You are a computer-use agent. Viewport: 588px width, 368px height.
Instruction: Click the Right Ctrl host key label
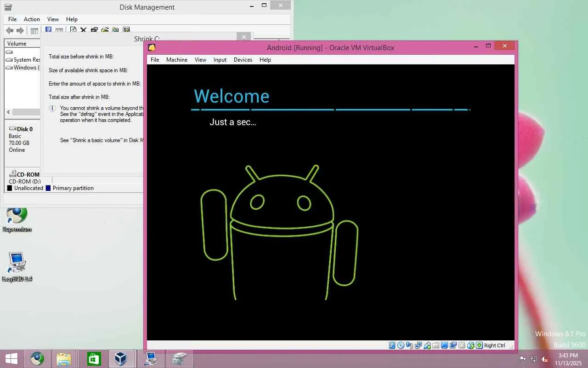coord(494,345)
